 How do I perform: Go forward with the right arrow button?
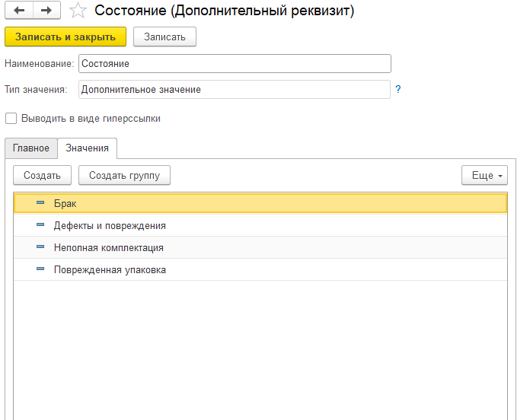pyautogui.click(x=46, y=11)
